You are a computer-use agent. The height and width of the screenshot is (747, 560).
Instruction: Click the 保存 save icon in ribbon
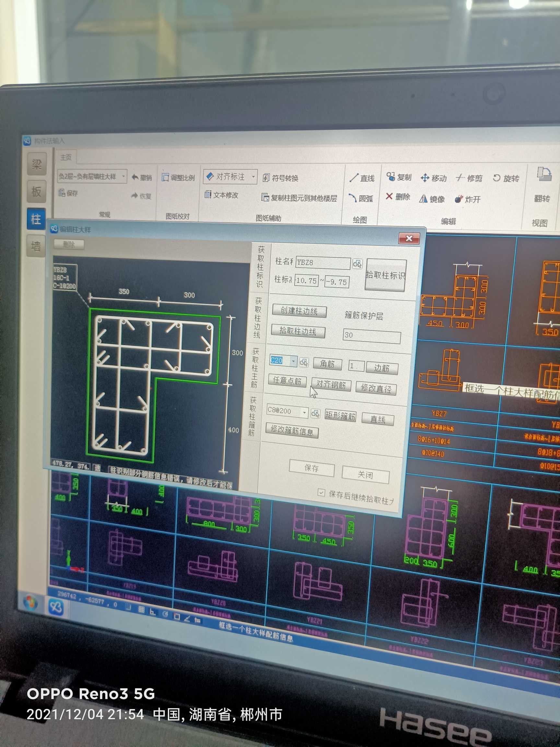[68, 193]
